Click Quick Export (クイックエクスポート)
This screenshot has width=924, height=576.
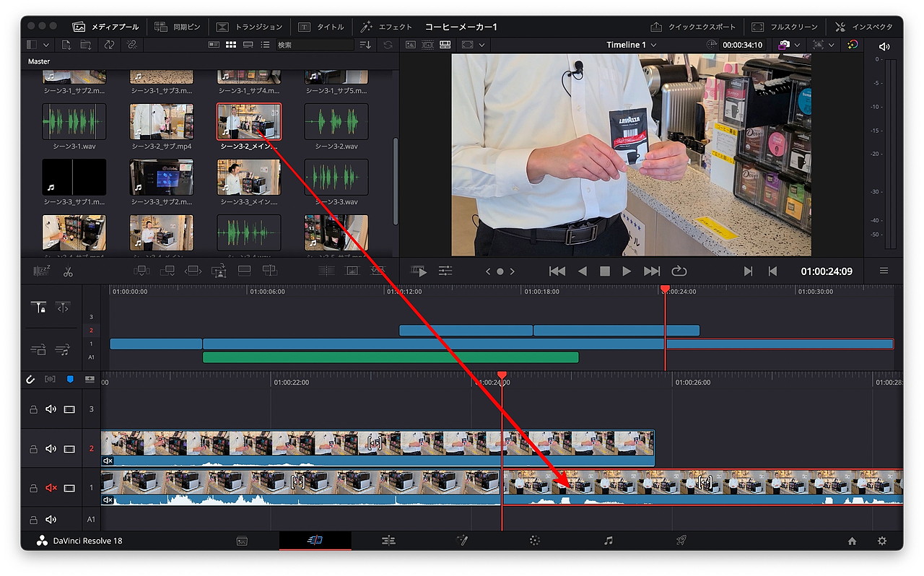[693, 27]
